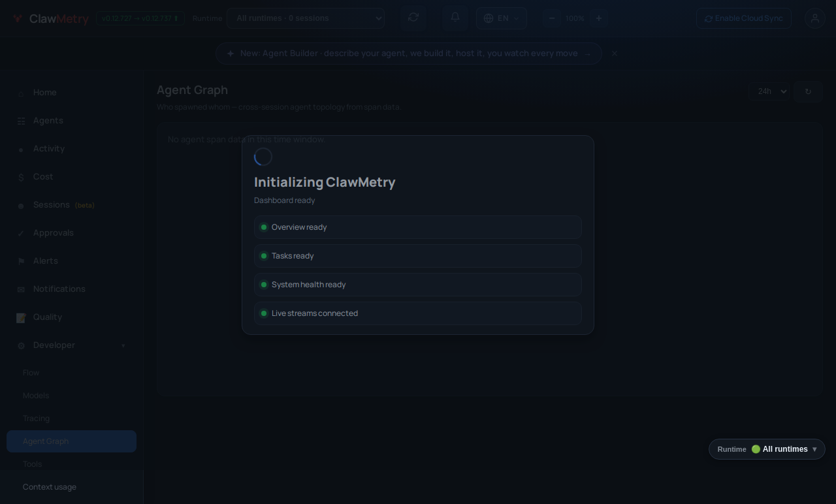Click the Activity icon in the sidebar

[21, 150]
